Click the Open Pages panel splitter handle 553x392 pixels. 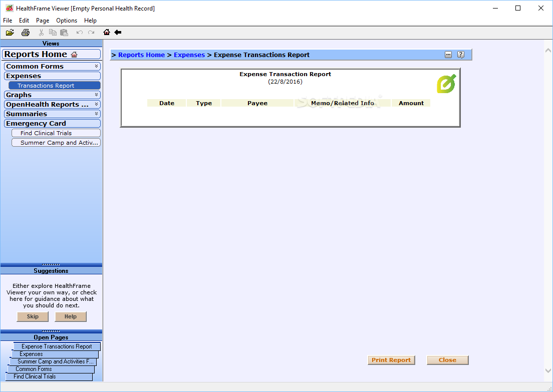[x=51, y=331]
